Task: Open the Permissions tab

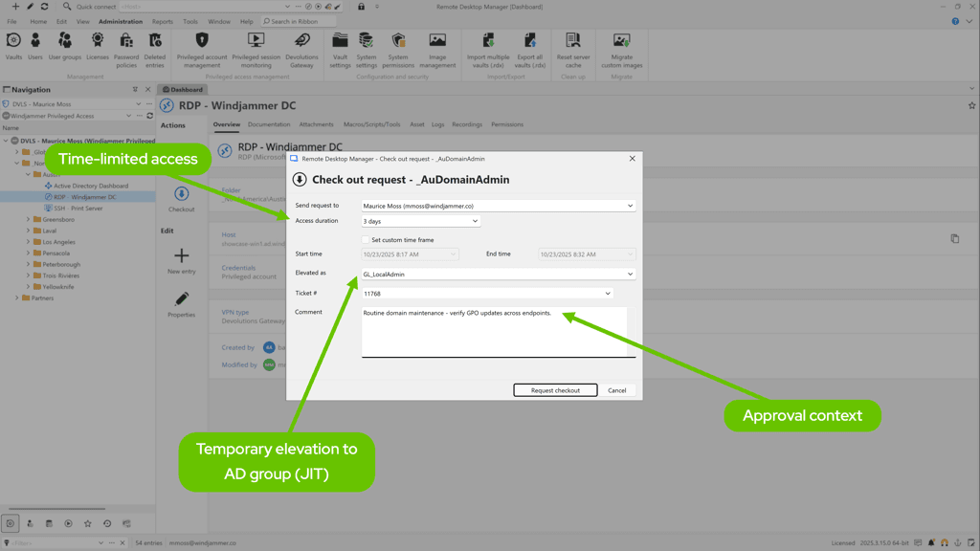Action: tap(507, 123)
